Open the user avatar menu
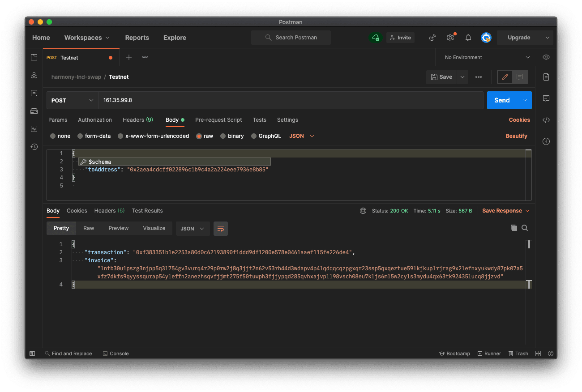 tap(486, 38)
